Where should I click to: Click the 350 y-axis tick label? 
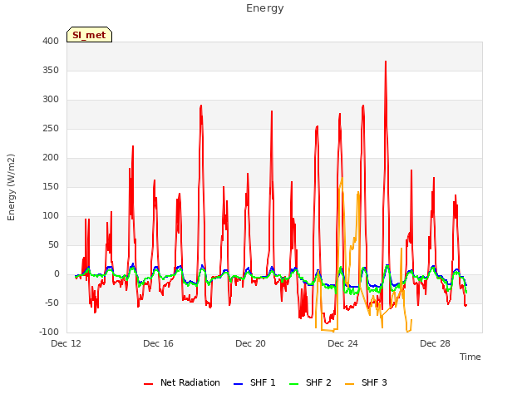[51, 71]
